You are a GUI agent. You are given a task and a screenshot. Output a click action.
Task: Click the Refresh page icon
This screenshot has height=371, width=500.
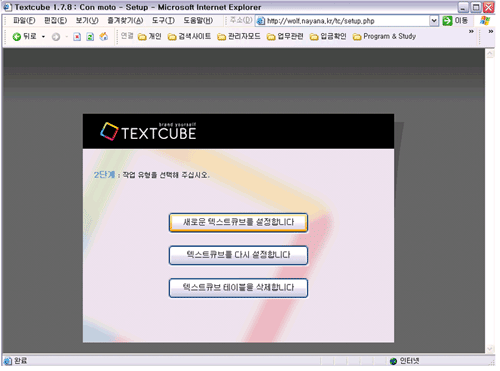coord(90,37)
